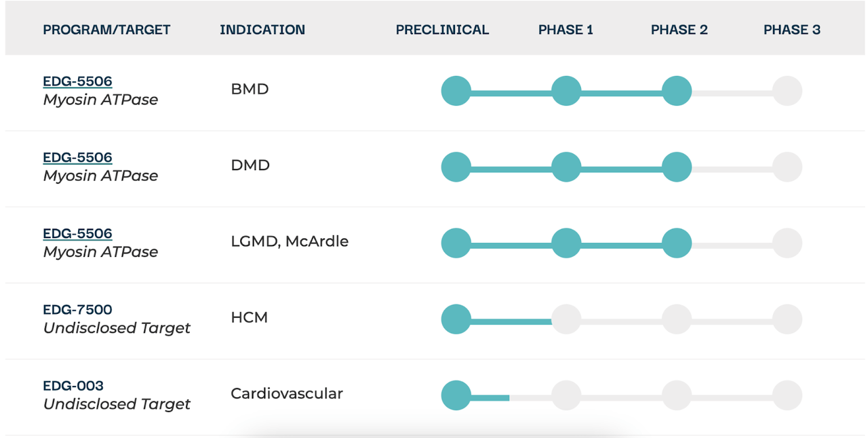
Task: Click the gray Phase 2 circle in the HCM row
Action: pos(677,319)
